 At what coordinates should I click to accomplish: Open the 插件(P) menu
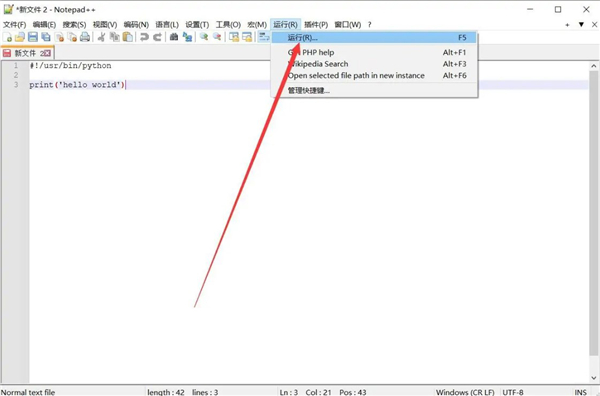pos(316,24)
